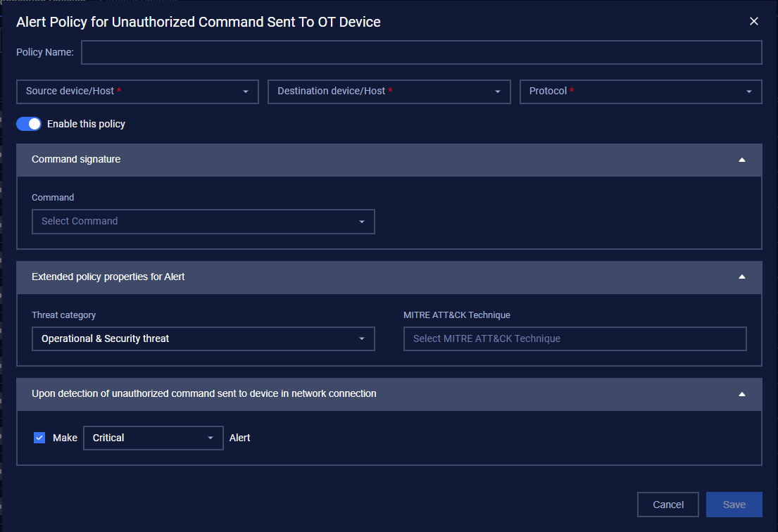Open the Threat category dropdown
This screenshot has height=532, width=778.
click(203, 339)
